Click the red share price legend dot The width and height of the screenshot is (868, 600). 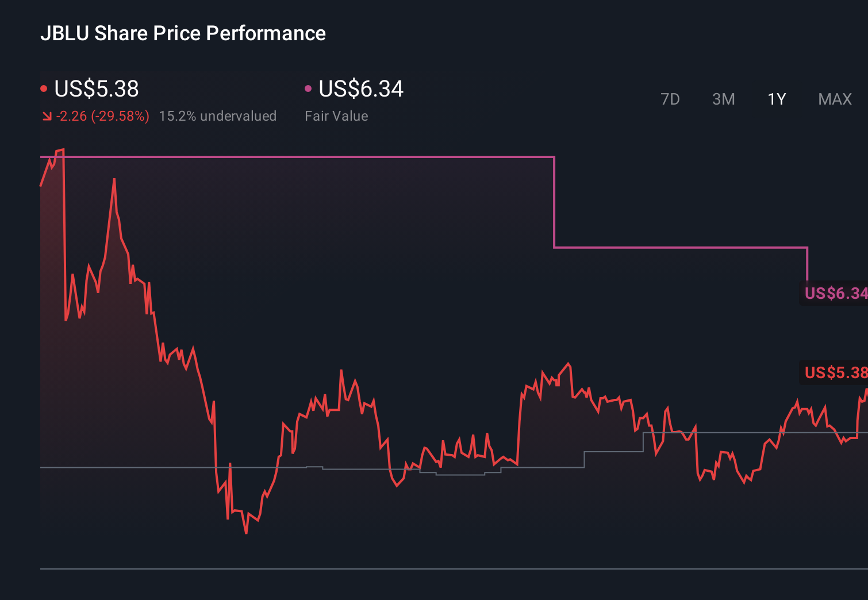click(44, 87)
